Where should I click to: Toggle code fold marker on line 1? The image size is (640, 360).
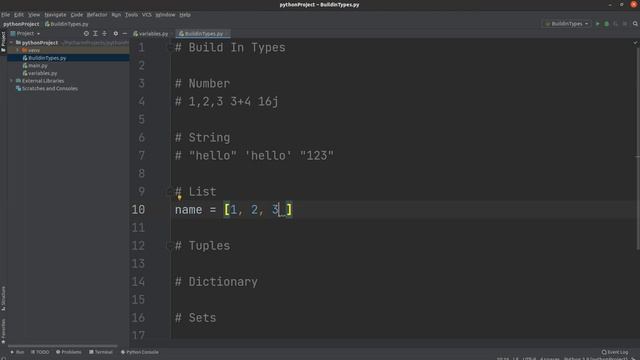tap(170, 48)
